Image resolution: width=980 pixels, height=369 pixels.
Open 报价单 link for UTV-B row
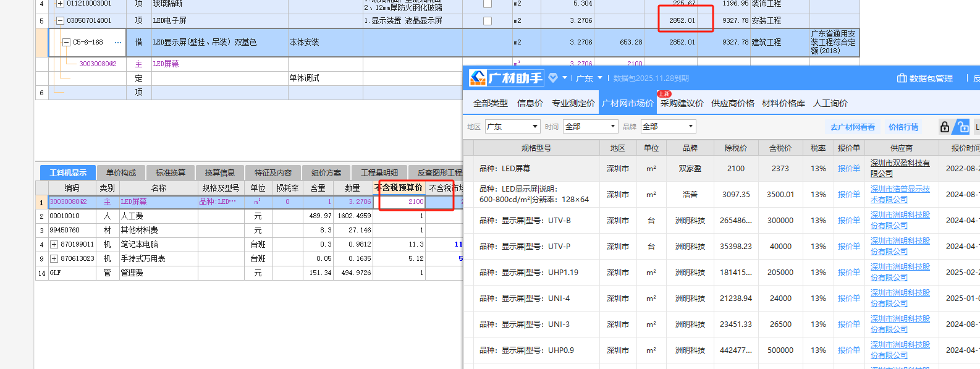[x=848, y=220]
